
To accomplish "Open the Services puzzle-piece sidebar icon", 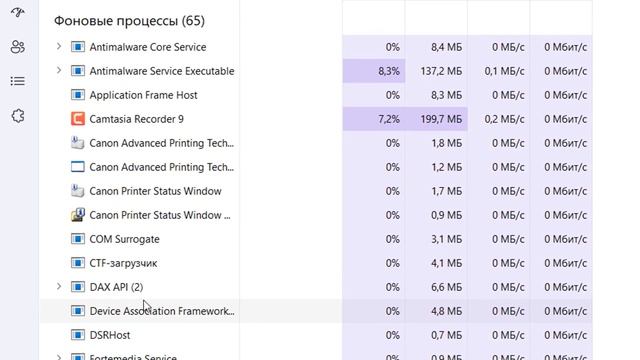I will click(x=18, y=116).
